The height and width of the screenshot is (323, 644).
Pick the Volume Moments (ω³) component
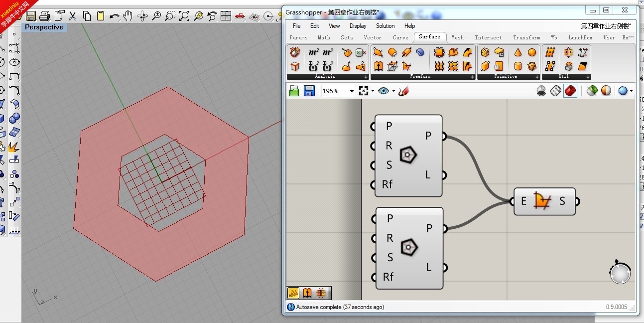click(x=327, y=66)
